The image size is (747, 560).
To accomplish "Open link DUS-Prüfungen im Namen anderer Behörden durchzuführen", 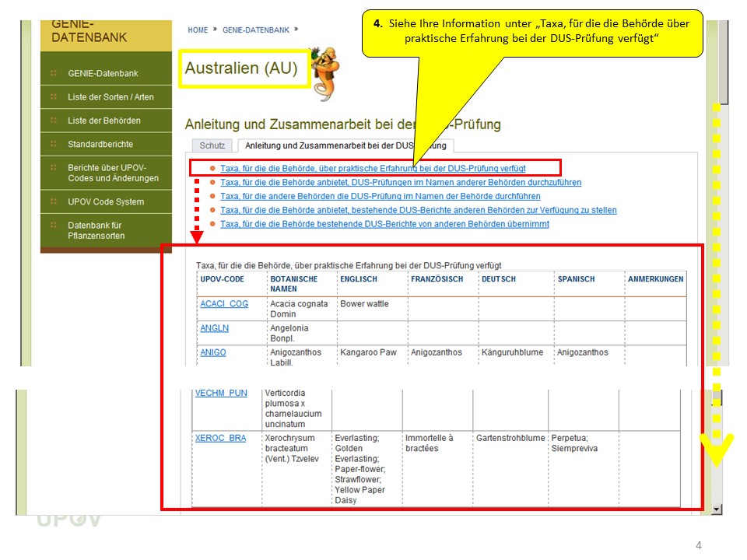I will click(x=401, y=182).
